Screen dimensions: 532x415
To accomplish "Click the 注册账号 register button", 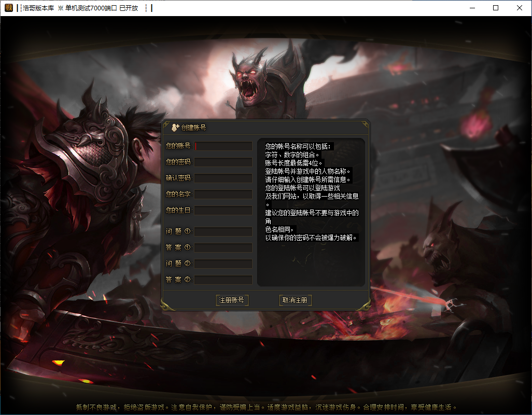I will click(232, 300).
